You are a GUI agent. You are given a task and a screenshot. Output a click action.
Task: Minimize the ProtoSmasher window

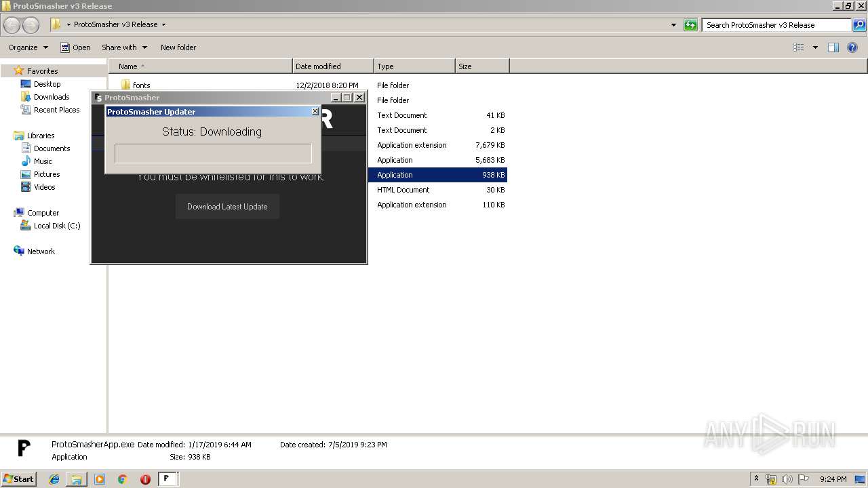click(335, 98)
